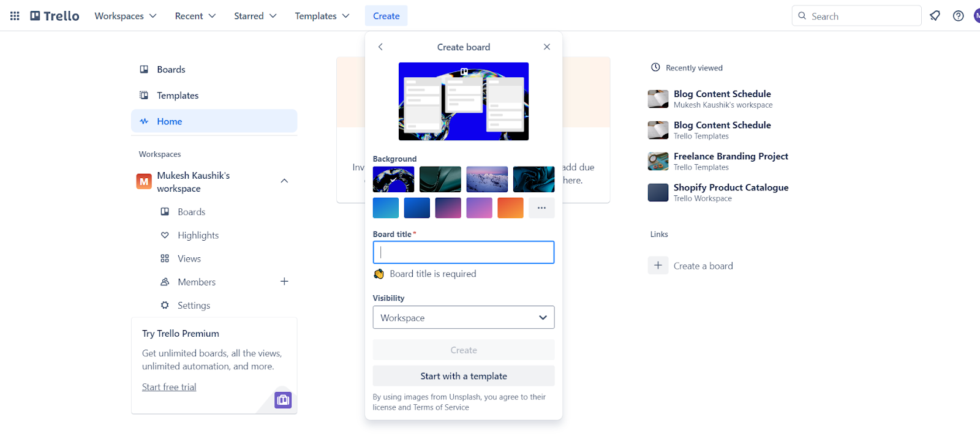The height and width of the screenshot is (436, 980).
Task: Click the Mukesh Kaushik's workspace M avatar
Action: (144, 182)
